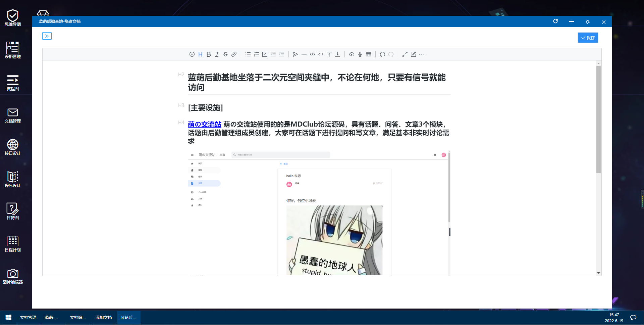
Task: Toggle the edit mode icon
Action: [413, 54]
